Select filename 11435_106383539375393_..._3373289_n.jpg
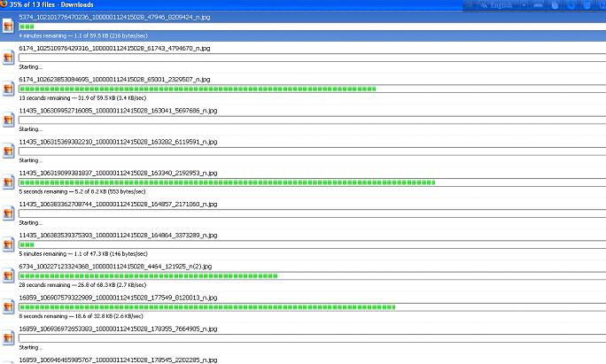 118,236
